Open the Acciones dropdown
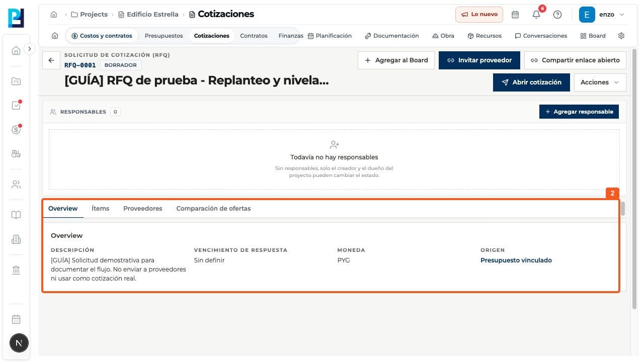The width and height of the screenshot is (644, 362). tap(600, 82)
